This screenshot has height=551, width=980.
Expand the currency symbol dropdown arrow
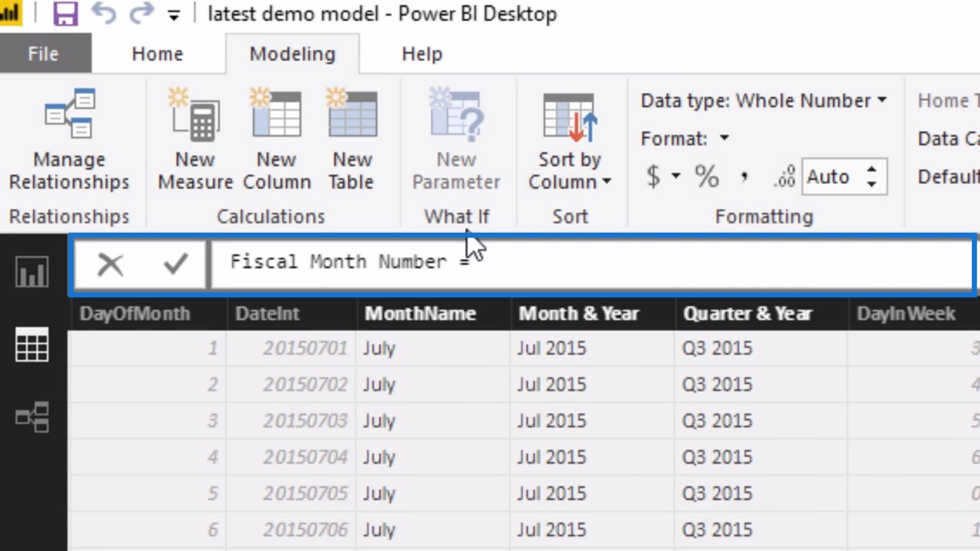675,176
